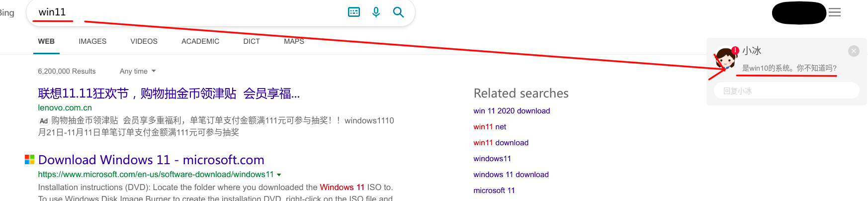Viewport: 868px width, 201px height.
Task: Switch to the IMAGES tab
Action: [92, 41]
